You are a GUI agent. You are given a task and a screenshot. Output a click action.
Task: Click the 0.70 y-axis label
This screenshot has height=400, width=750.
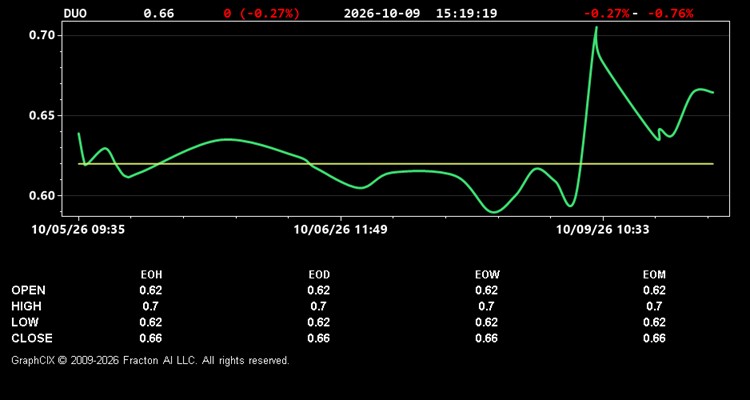tap(44, 35)
